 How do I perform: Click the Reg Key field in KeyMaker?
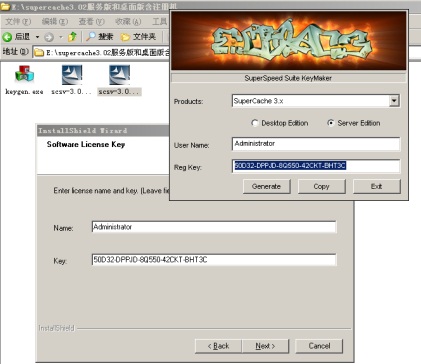coord(316,166)
